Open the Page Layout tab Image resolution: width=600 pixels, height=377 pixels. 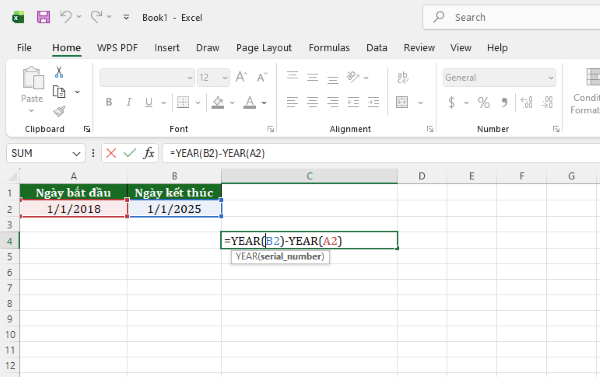[264, 48]
